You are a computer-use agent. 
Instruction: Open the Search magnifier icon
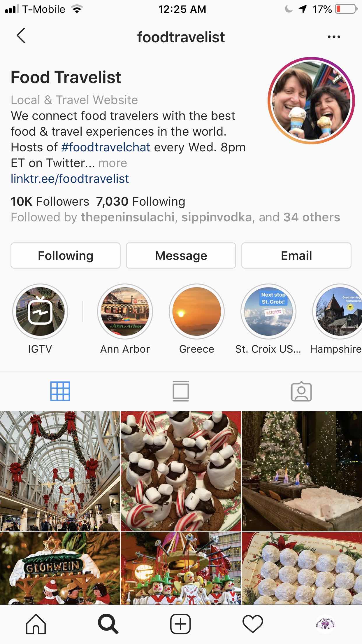point(108,624)
